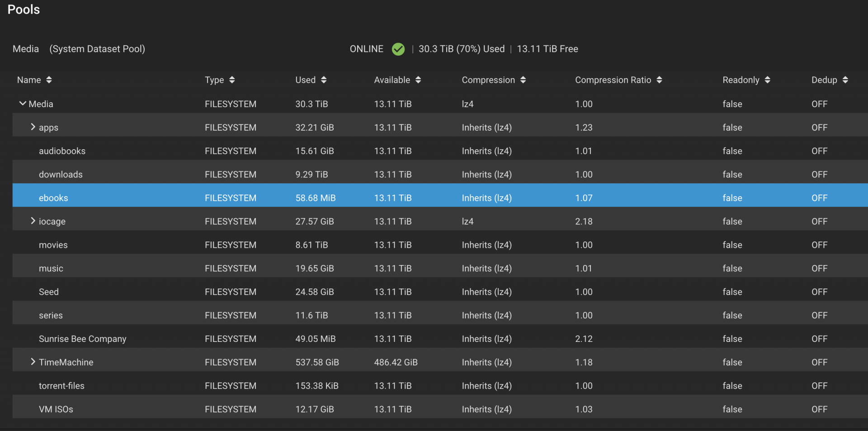Select the audiobooks dataset row

(440, 151)
